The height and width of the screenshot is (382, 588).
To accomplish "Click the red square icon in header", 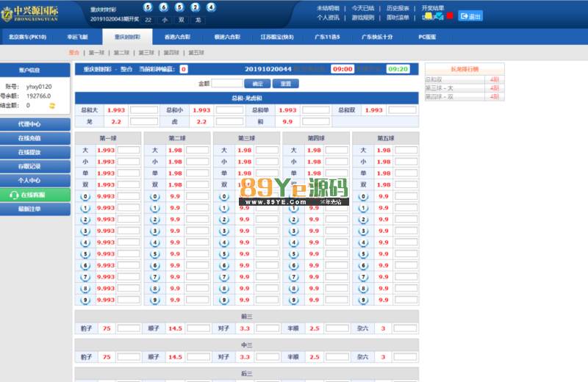I will coord(450,15).
